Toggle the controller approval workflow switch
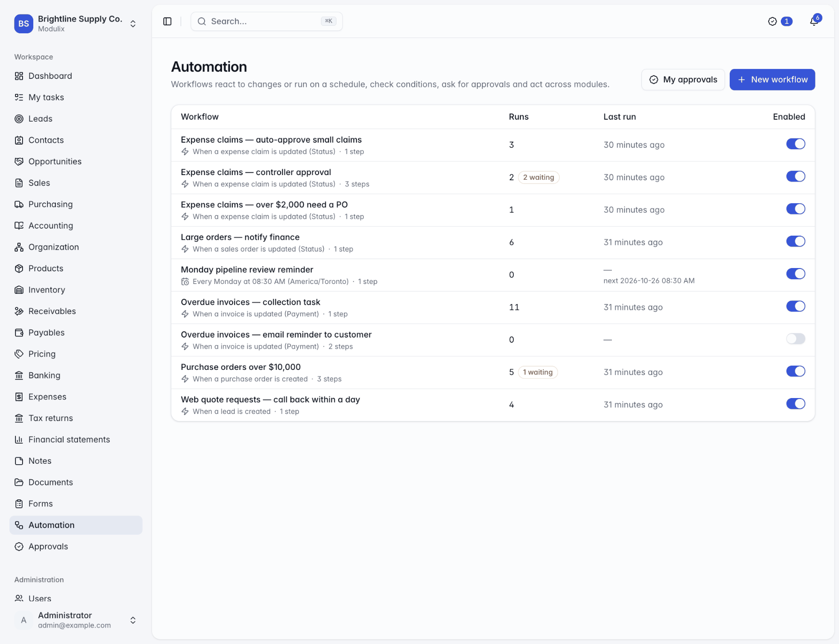The height and width of the screenshot is (644, 839). [795, 176]
